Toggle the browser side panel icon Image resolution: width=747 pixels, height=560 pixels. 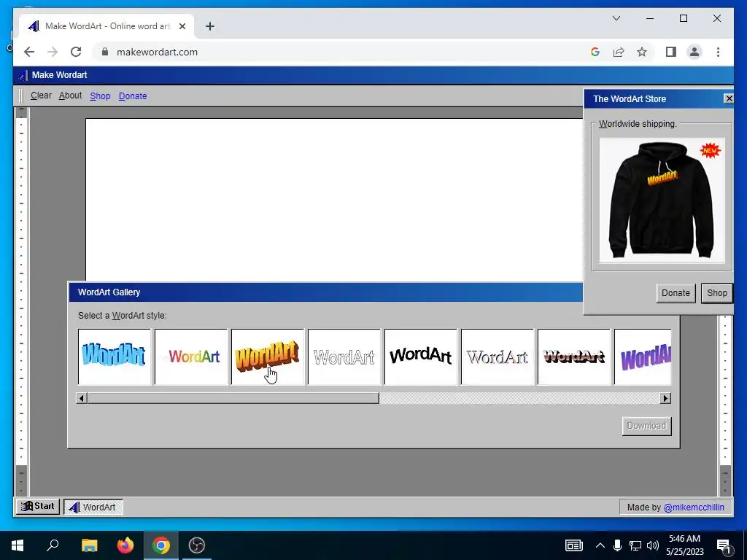click(x=671, y=52)
